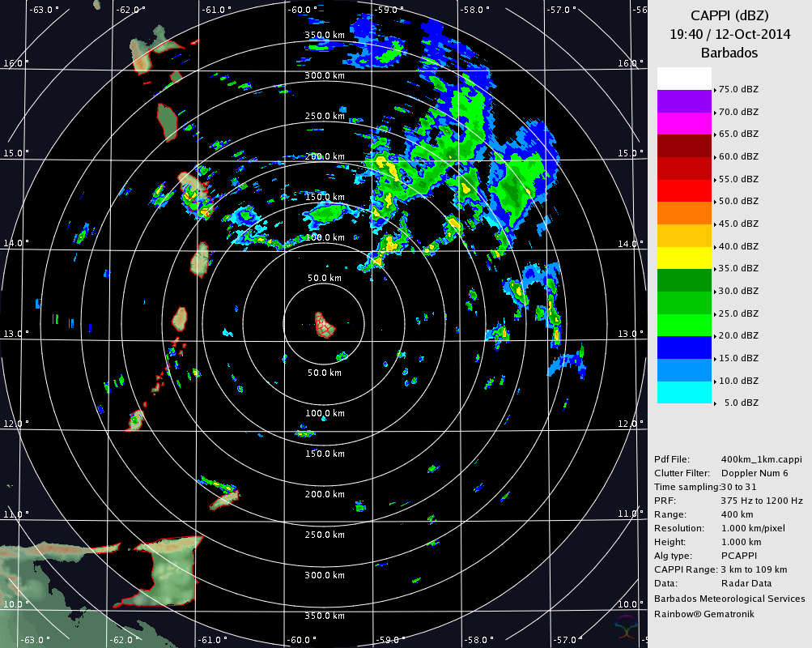Viewport: 812px width, 648px height.
Task: Click the '5.0 dBZ' legend label
Action: 741,403
